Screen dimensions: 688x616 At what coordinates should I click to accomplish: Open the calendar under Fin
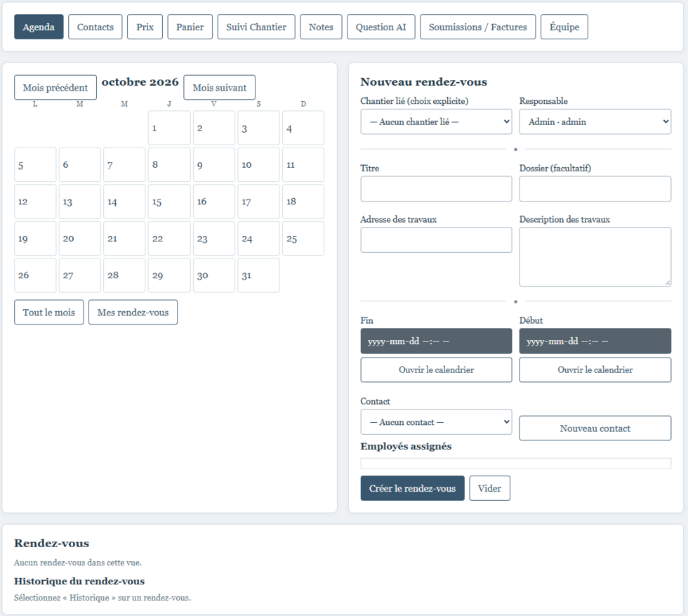pos(436,369)
